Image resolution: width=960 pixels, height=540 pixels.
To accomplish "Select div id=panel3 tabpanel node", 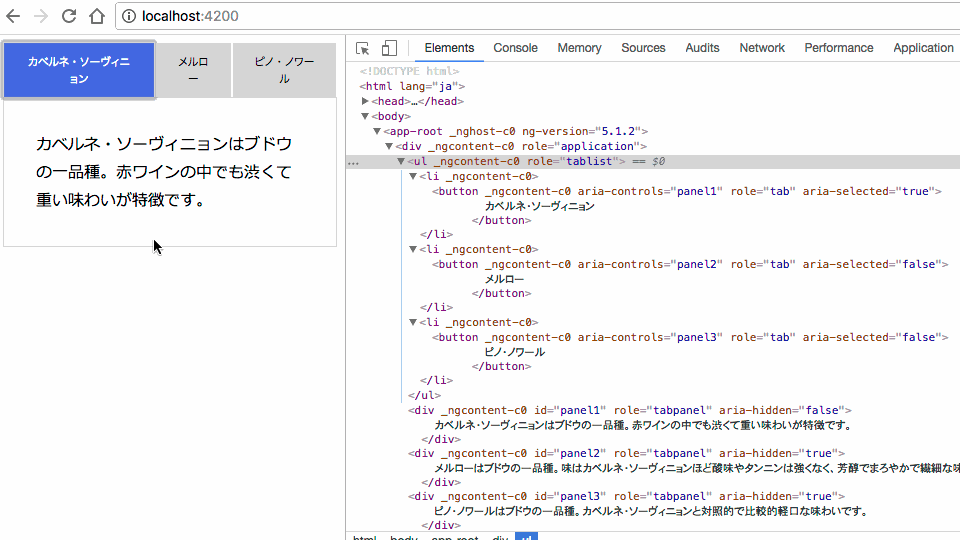I will (x=627, y=497).
